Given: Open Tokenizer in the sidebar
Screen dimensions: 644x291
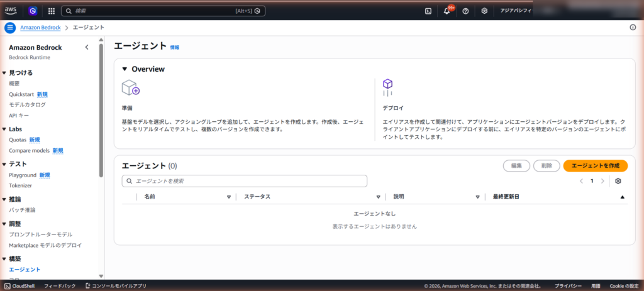Looking at the screenshot, I should (x=21, y=185).
